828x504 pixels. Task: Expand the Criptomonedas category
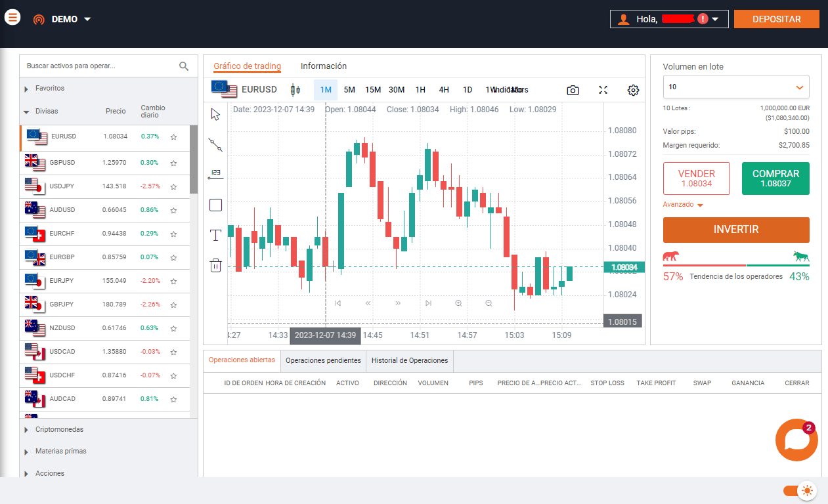click(x=54, y=429)
